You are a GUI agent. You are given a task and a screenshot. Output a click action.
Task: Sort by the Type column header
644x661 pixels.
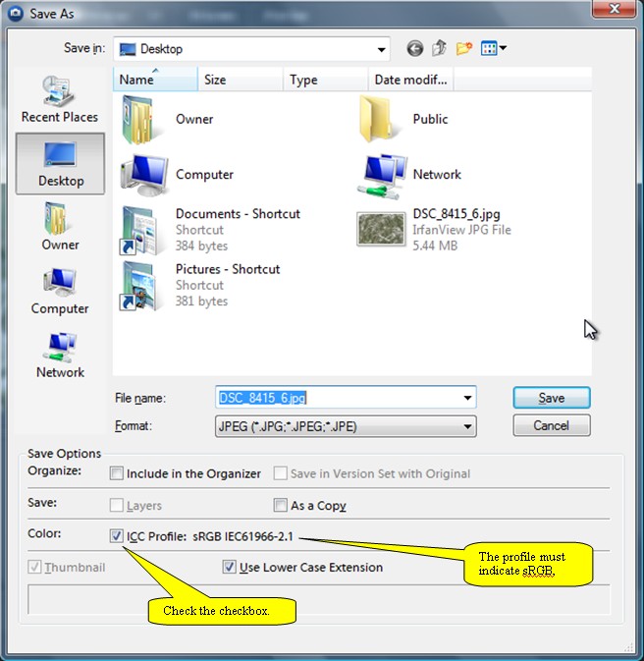[326, 80]
